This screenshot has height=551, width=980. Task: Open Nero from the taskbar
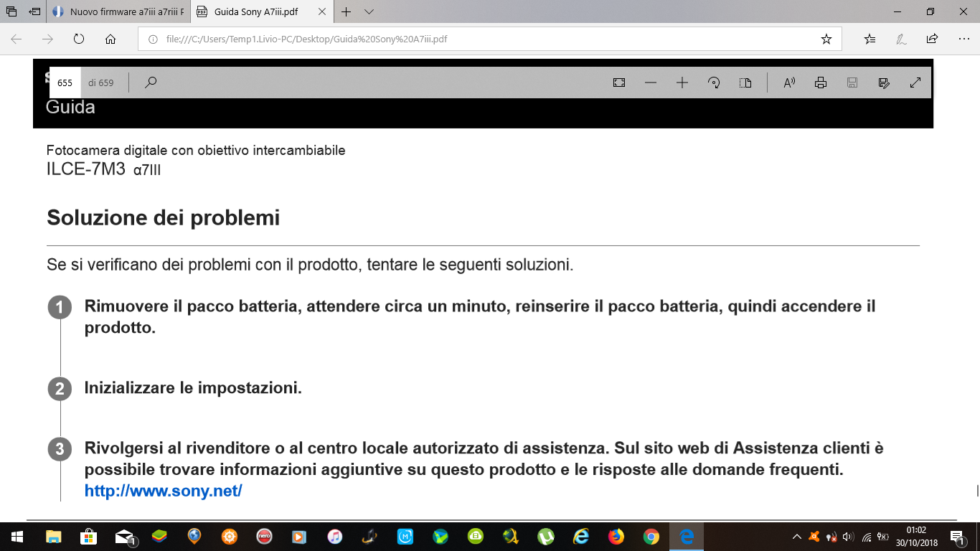tap(265, 536)
